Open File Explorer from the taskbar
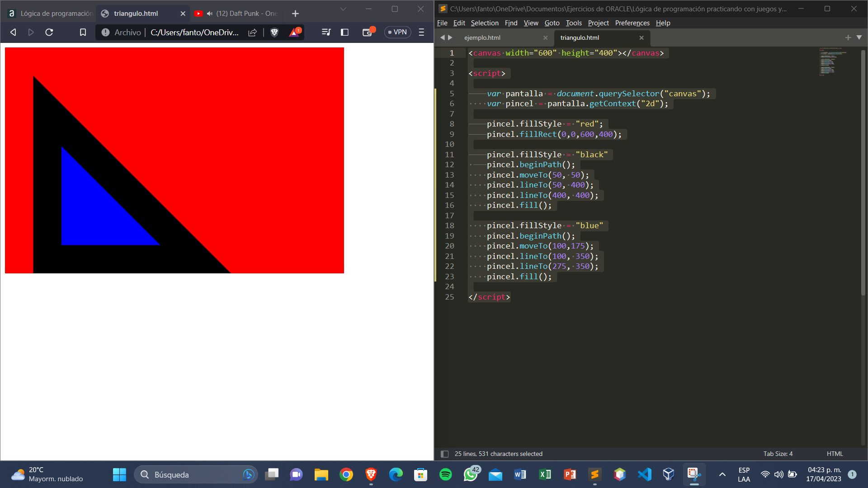The width and height of the screenshot is (868, 488). pyautogui.click(x=321, y=474)
